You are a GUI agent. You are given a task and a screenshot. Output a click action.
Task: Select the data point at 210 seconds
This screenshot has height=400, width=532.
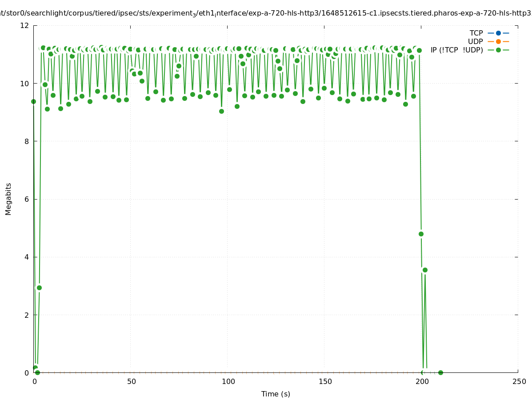[440, 372]
